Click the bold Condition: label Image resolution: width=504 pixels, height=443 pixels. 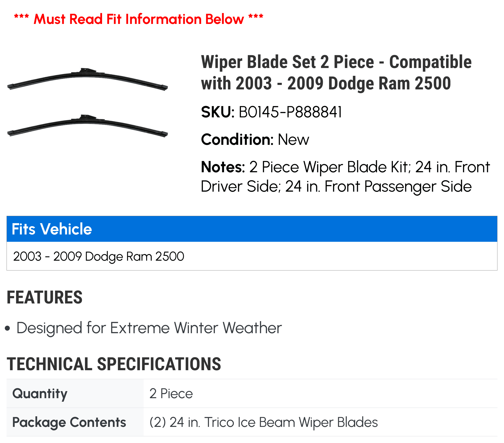pos(237,139)
